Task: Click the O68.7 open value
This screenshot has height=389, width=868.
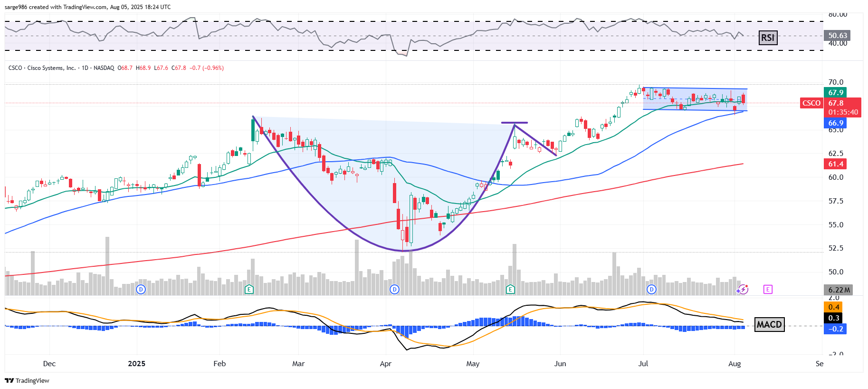Action: (x=125, y=68)
